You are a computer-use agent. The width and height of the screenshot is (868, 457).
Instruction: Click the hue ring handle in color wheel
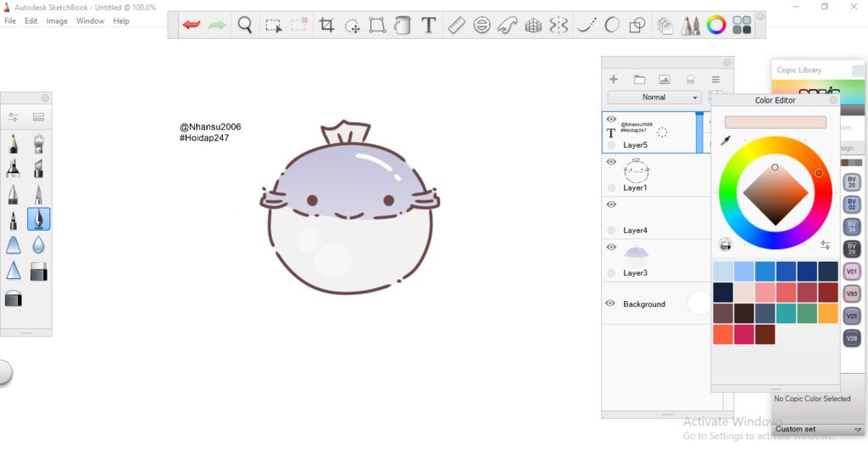click(819, 173)
